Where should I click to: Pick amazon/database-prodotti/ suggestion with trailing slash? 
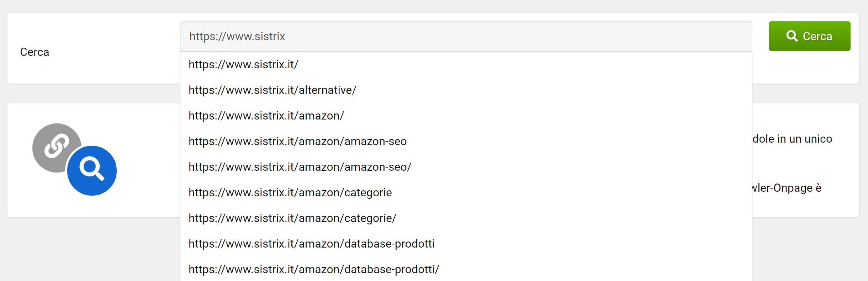click(314, 269)
